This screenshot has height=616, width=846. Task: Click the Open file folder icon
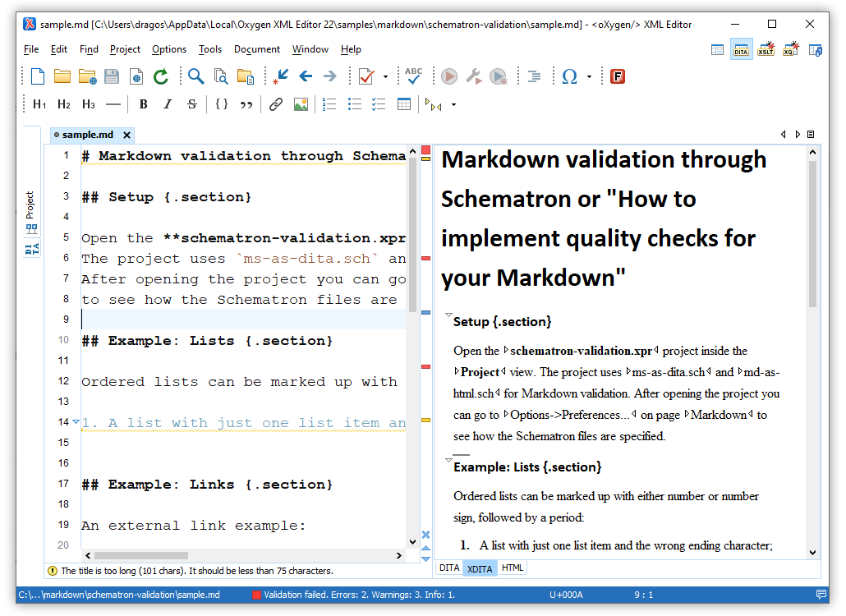tap(62, 76)
